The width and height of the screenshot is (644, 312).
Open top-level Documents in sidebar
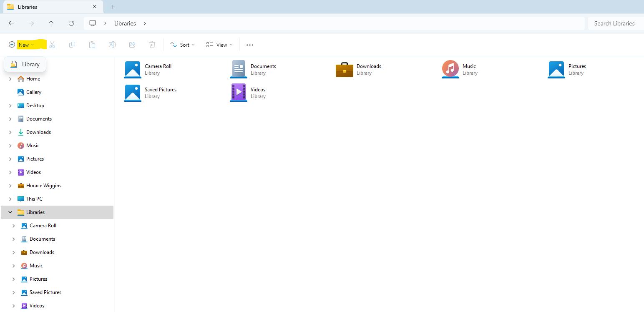[39, 119]
